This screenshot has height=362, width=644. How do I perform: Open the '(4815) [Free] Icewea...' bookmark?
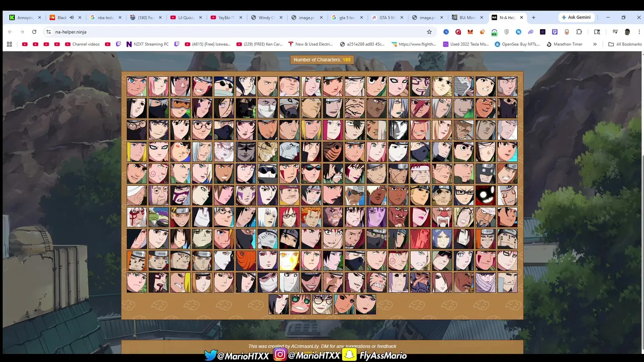pyautogui.click(x=207, y=44)
